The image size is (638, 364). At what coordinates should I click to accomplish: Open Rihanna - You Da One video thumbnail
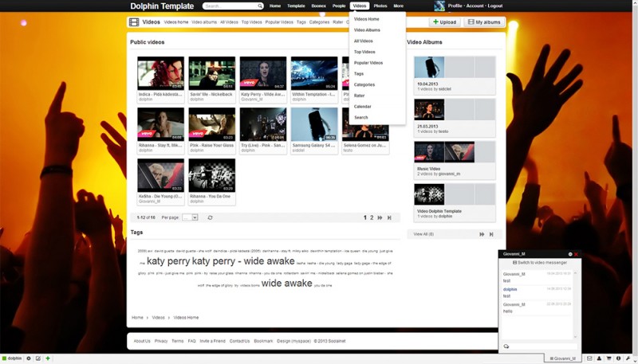(212, 175)
